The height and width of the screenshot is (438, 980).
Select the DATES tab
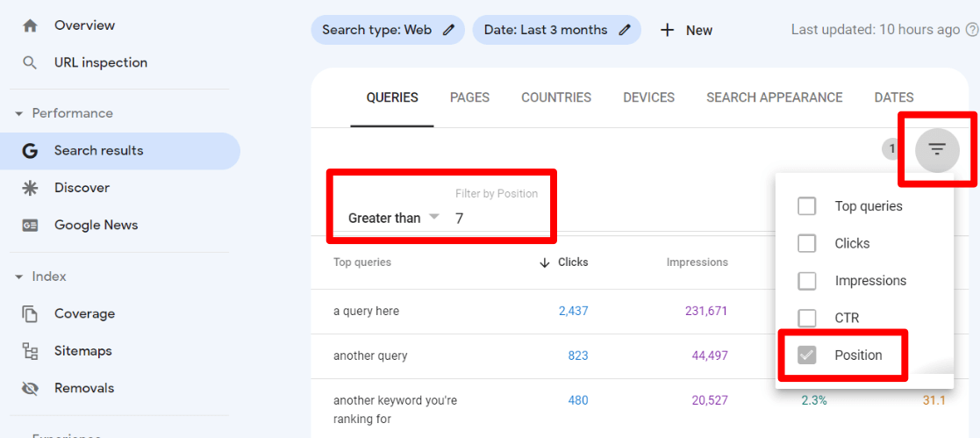pyautogui.click(x=894, y=97)
